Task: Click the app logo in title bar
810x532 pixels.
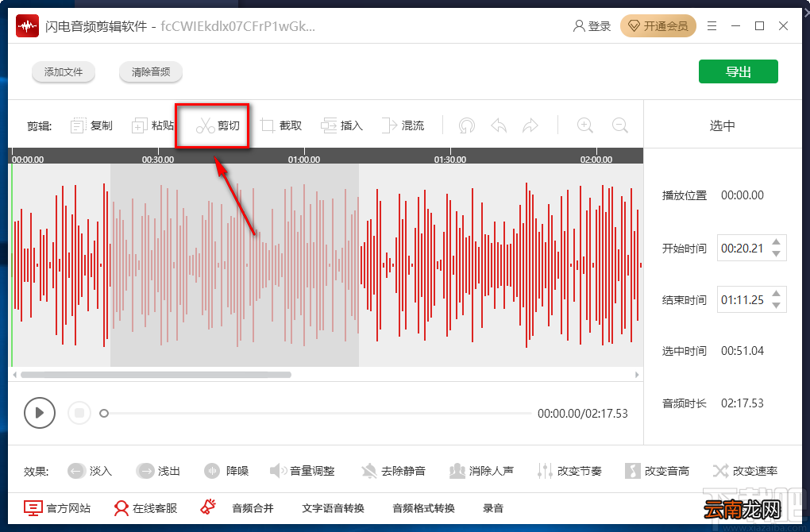Action: [x=27, y=26]
